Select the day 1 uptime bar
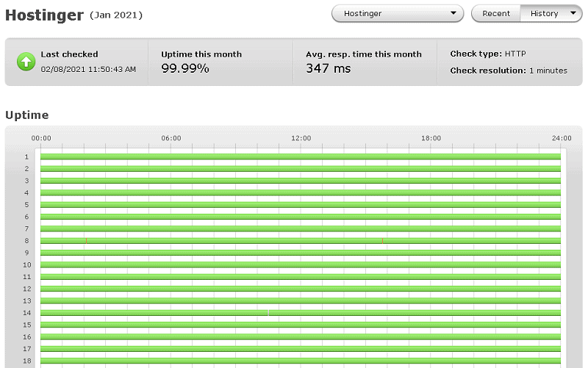 click(x=301, y=156)
